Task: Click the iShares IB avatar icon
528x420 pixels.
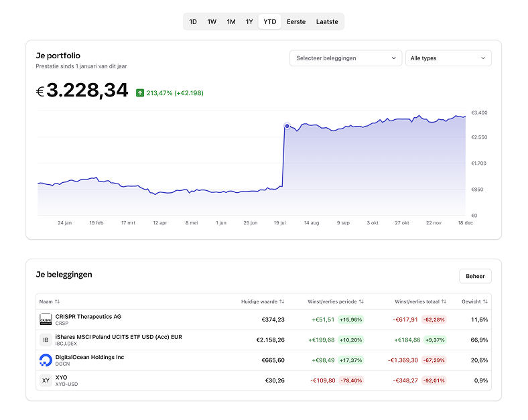Action: point(46,340)
